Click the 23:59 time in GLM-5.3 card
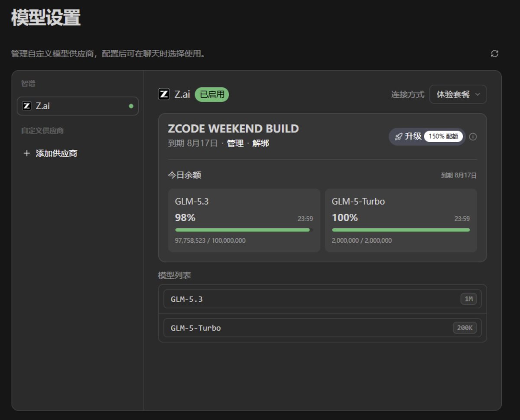The width and height of the screenshot is (520, 420). pyautogui.click(x=305, y=219)
